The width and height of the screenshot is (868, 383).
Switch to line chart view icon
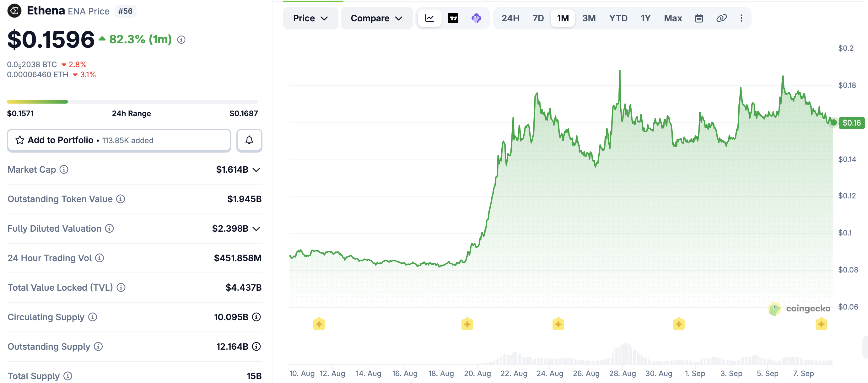(x=430, y=18)
